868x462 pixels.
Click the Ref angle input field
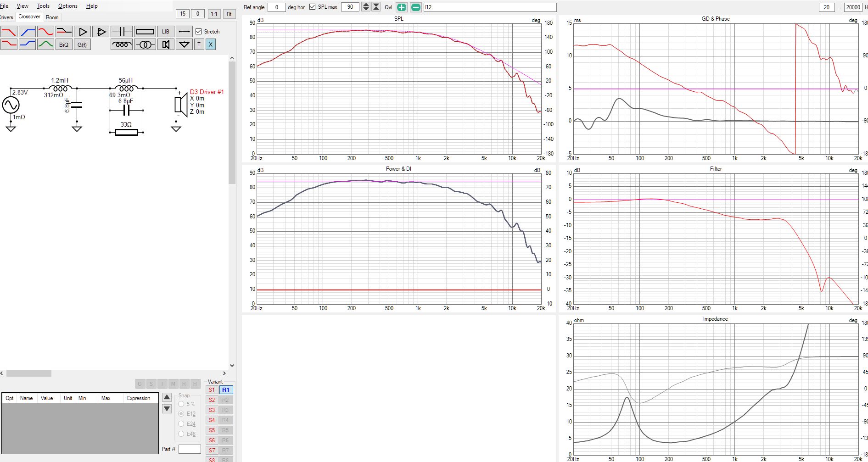pos(276,7)
